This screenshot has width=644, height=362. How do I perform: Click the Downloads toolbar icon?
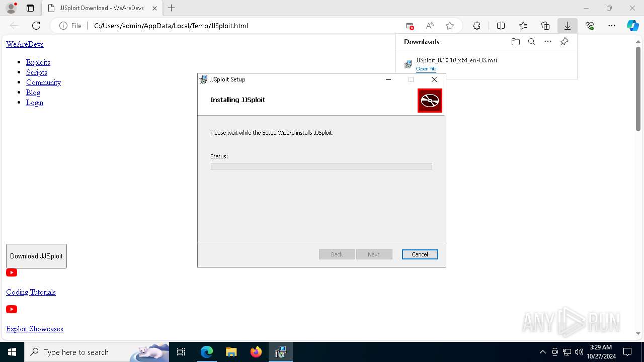pos(567,26)
